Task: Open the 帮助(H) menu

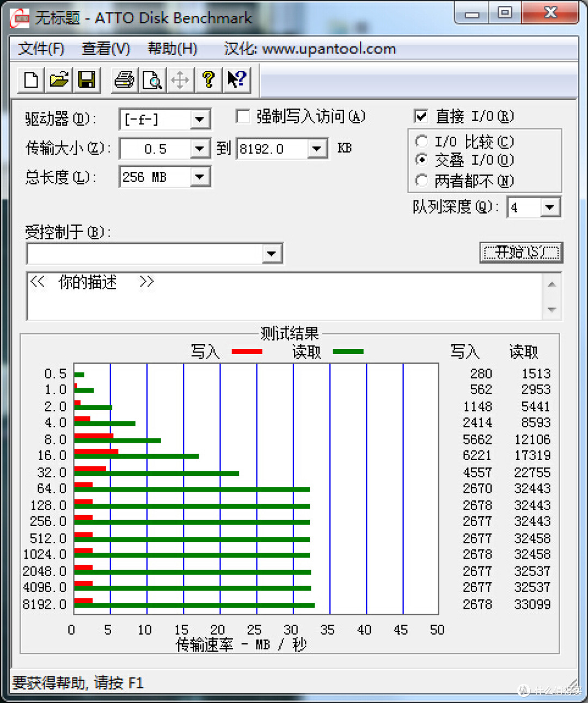Action: point(172,49)
